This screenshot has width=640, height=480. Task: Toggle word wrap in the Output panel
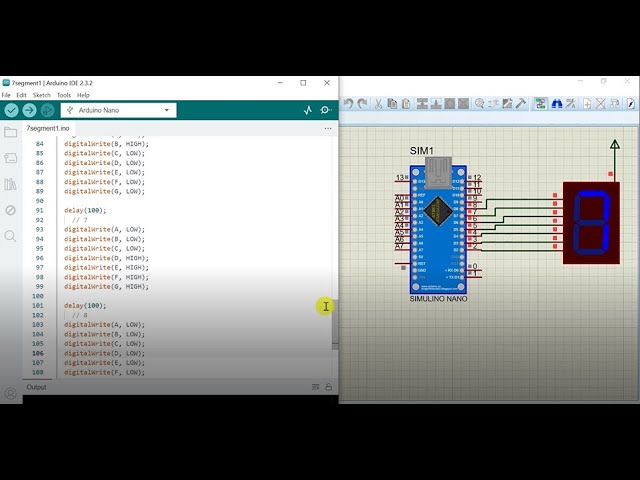[316, 387]
